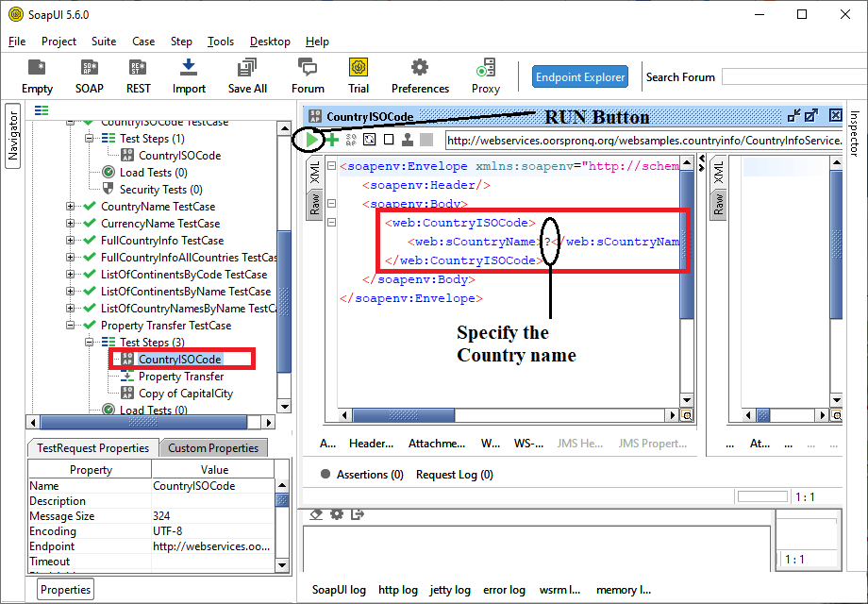
Task: Click the recreate default request icon beside it
Action: [x=369, y=140]
